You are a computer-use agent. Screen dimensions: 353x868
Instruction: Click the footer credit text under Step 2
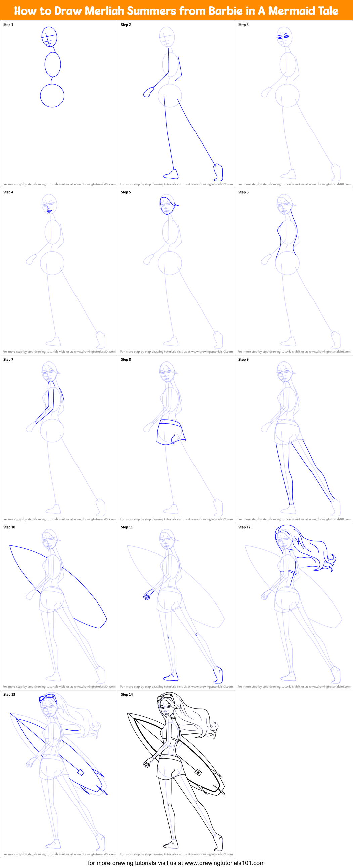(176, 184)
